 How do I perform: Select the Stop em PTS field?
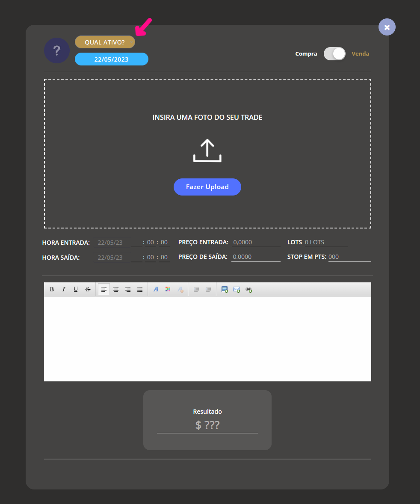(349, 257)
